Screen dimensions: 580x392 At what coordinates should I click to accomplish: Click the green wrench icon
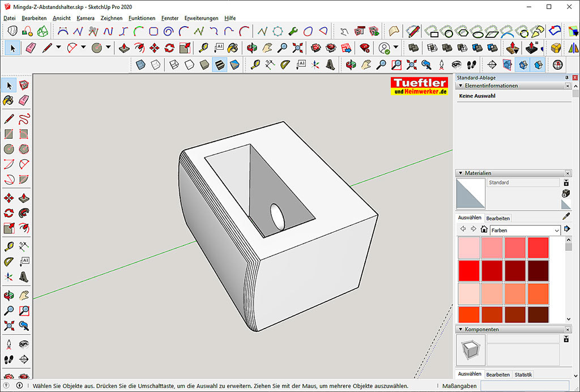(x=293, y=31)
